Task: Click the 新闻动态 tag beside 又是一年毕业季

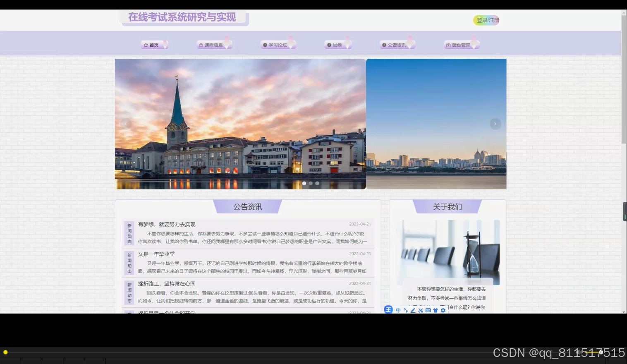Action: (x=129, y=263)
